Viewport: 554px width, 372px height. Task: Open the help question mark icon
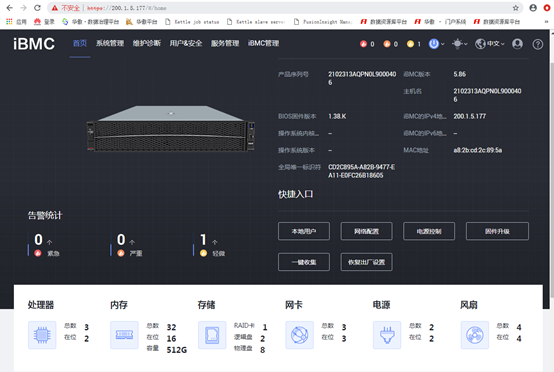[x=538, y=44]
